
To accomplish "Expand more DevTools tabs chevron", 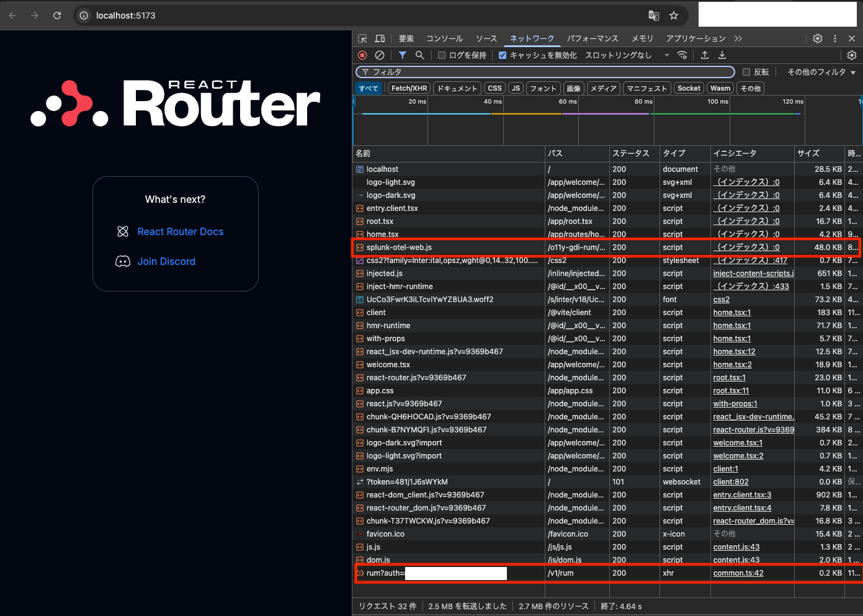I will (738, 38).
